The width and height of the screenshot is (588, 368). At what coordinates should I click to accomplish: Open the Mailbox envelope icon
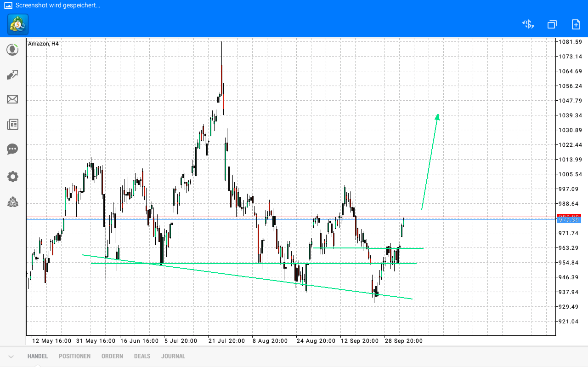pos(12,99)
